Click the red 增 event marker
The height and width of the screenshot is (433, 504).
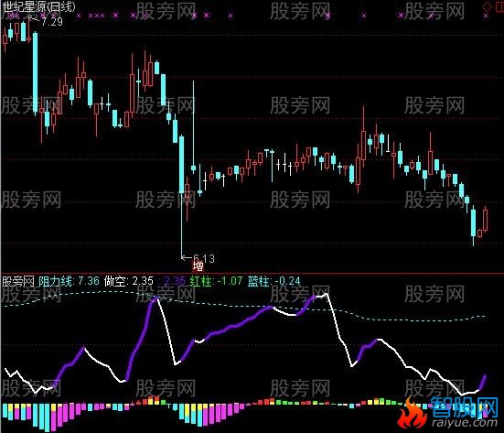[198, 266]
